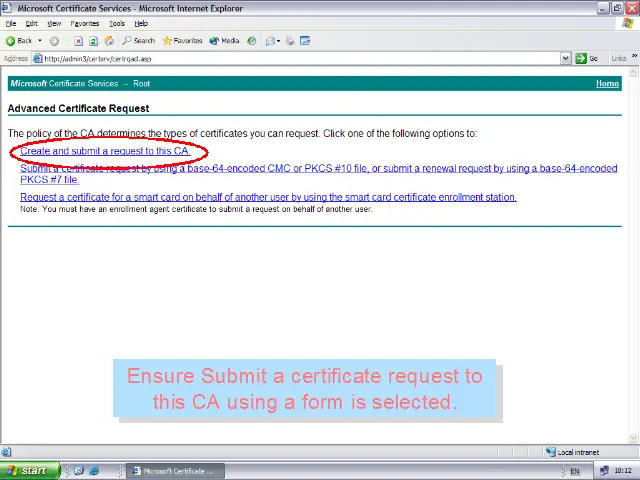Viewport: 640px width, 480px height.
Task: Open the Search toolbar button
Action: [x=138, y=41]
